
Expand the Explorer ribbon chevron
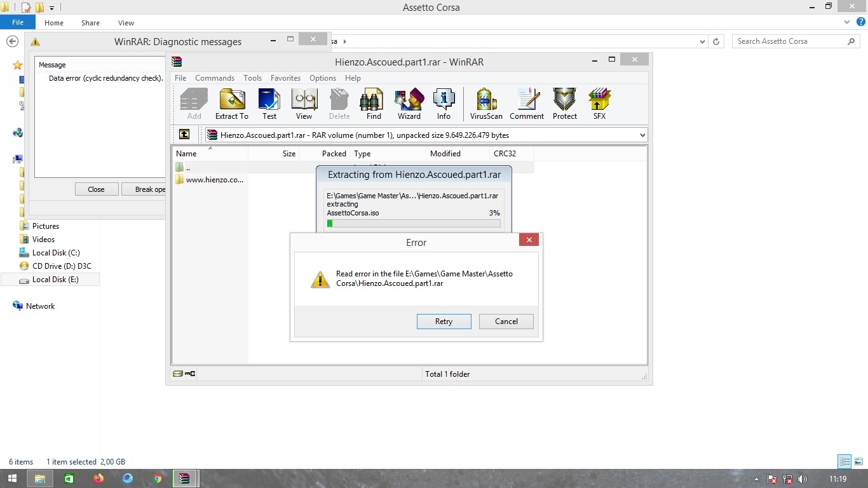pyautogui.click(x=846, y=22)
